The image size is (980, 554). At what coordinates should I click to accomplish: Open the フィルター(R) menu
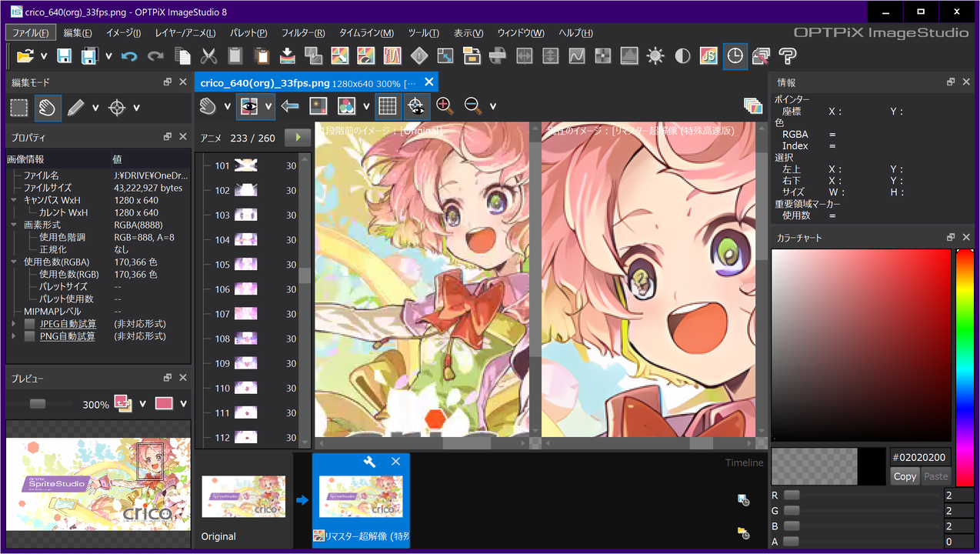coord(303,33)
